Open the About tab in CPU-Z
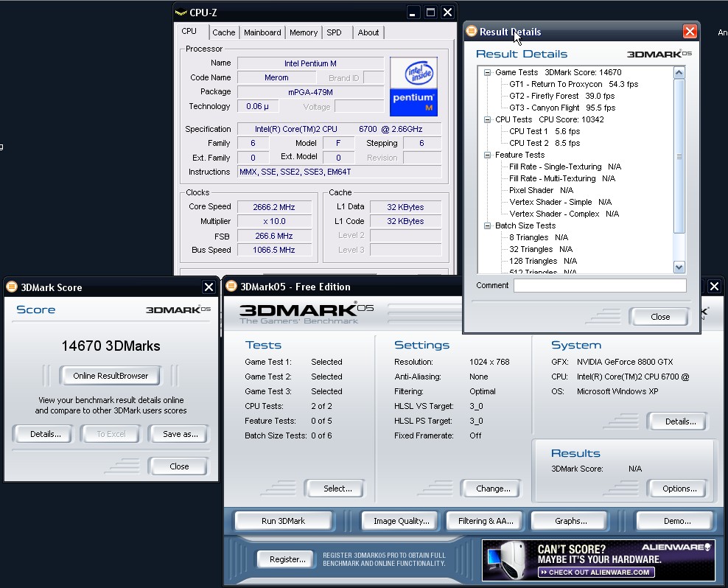 click(x=368, y=32)
